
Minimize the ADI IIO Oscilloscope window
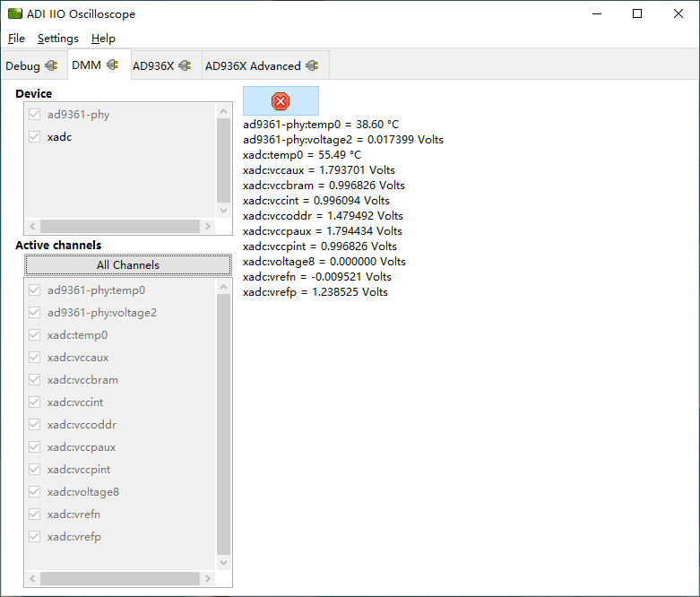[x=597, y=13]
